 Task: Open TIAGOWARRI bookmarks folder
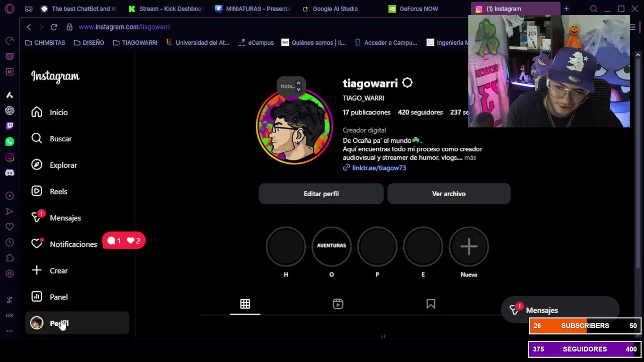[135, 43]
